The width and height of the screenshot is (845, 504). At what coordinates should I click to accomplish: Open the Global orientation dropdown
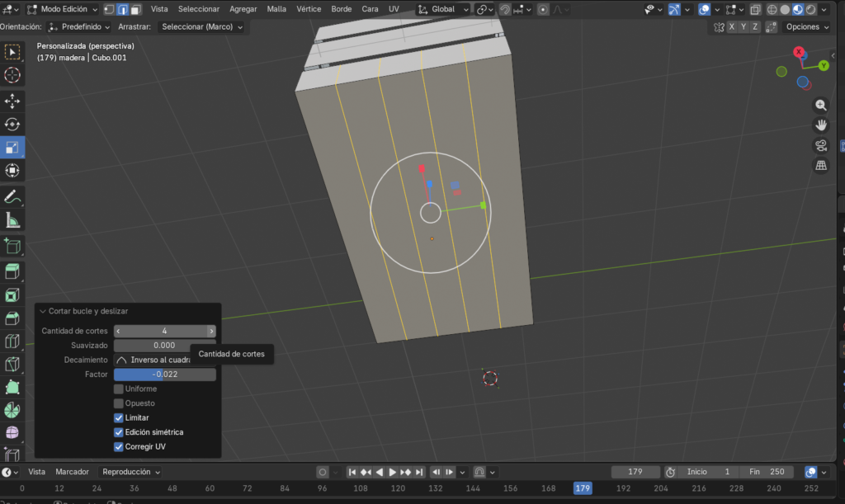pyautogui.click(x=443, y=9)
